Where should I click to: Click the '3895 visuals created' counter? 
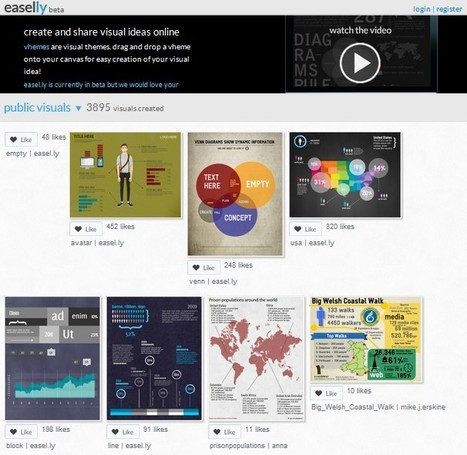click(x=125, y=108)
